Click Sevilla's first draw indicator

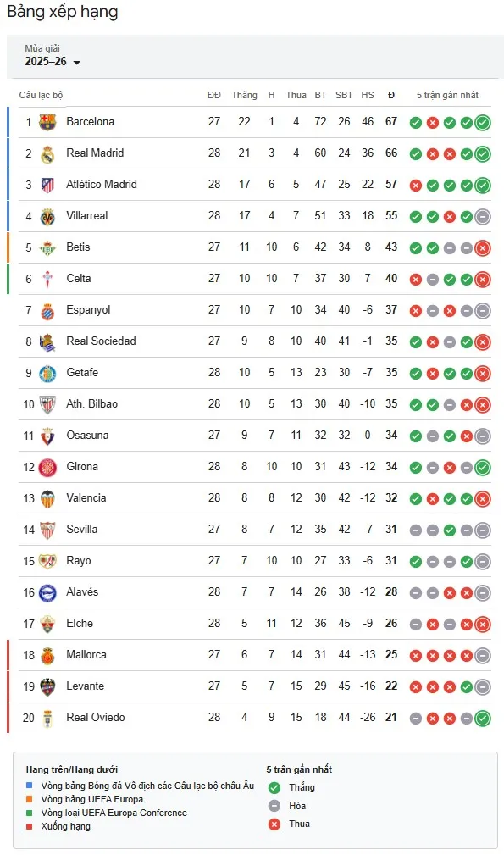pyautogui.click(x=416, y=530)
